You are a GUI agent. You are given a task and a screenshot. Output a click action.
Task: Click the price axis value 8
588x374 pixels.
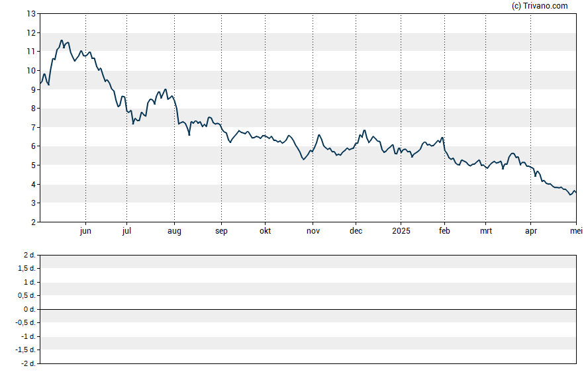[x=33, y=109]
